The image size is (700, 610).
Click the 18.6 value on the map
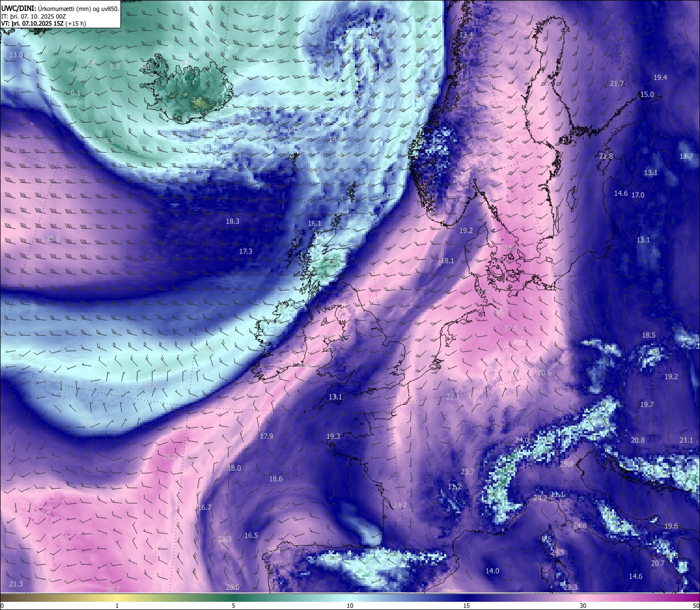pos(276,479)
